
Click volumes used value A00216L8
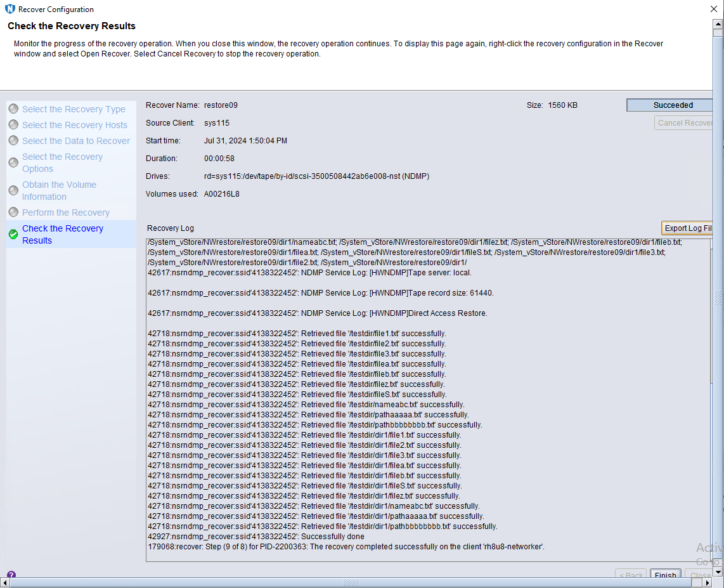click(222, 194)
